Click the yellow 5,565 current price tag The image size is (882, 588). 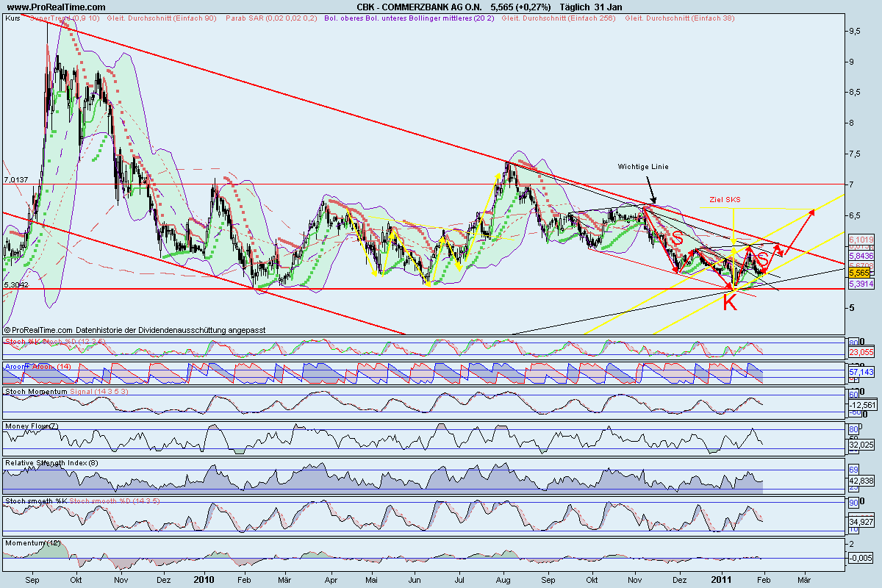point(861,273)
